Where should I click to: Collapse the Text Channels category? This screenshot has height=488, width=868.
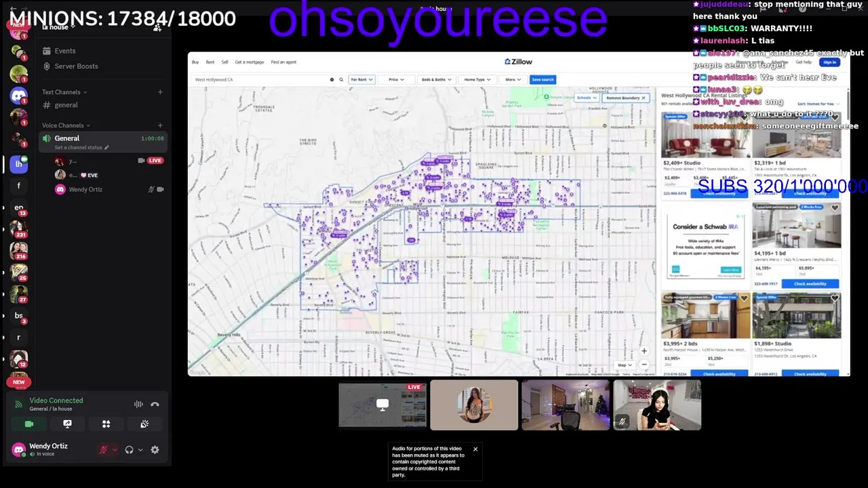pos(64,92)
